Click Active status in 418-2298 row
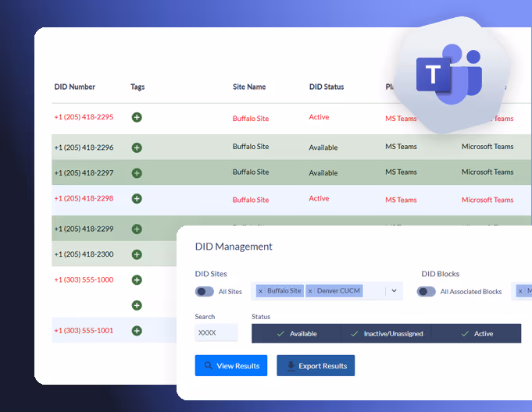 click(319, 198)
